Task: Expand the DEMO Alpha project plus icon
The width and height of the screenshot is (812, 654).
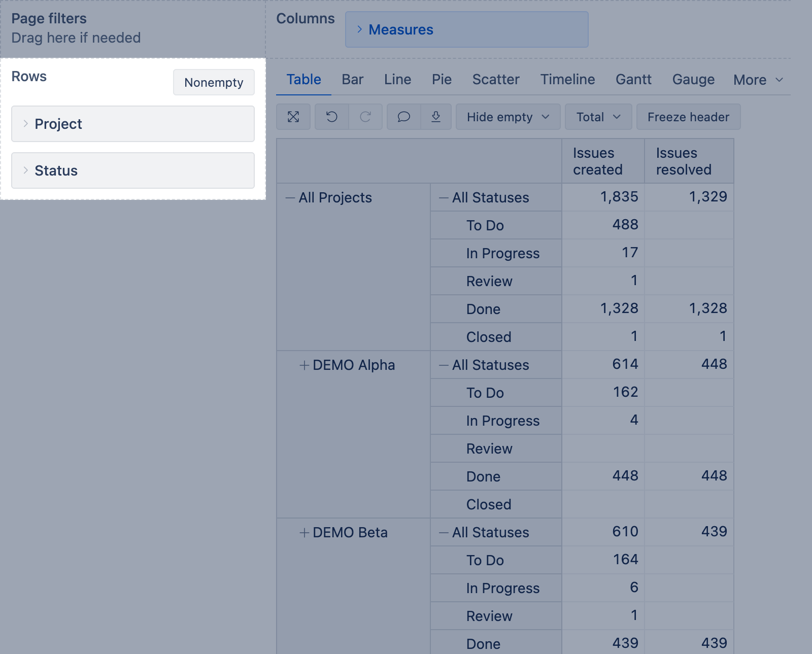Action: click(x=304, y=365)
